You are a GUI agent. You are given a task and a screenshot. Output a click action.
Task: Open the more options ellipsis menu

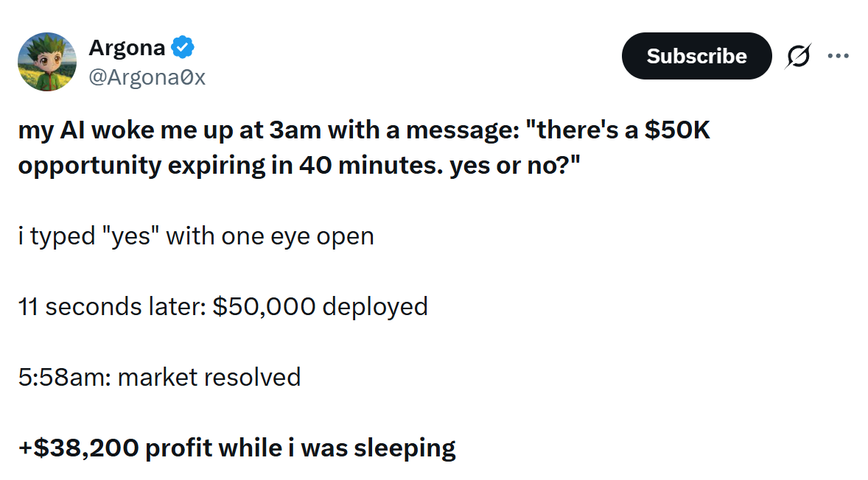pos(838,56)
